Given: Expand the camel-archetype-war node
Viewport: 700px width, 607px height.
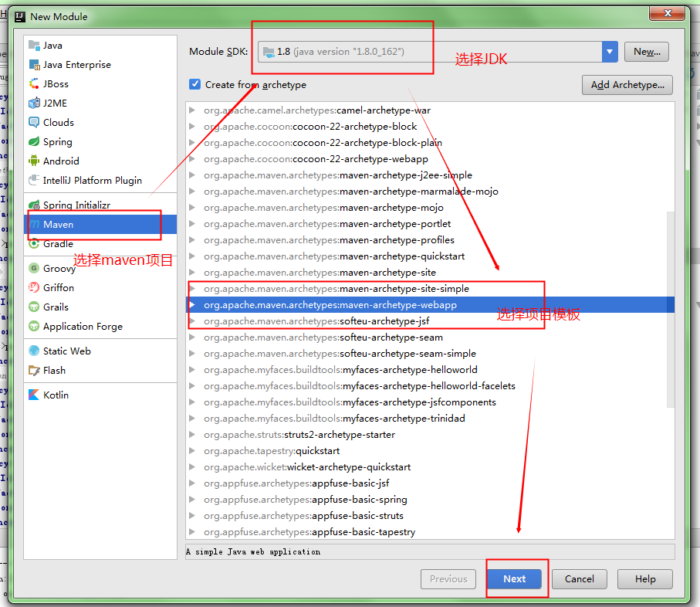Looking at the screenshot, I should [192, 110].
